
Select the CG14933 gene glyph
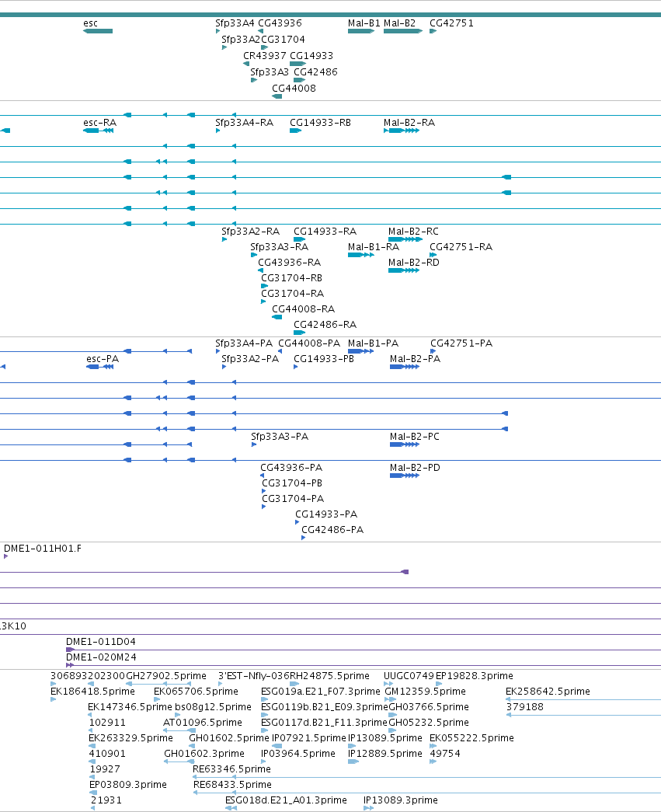pos(298,64)
